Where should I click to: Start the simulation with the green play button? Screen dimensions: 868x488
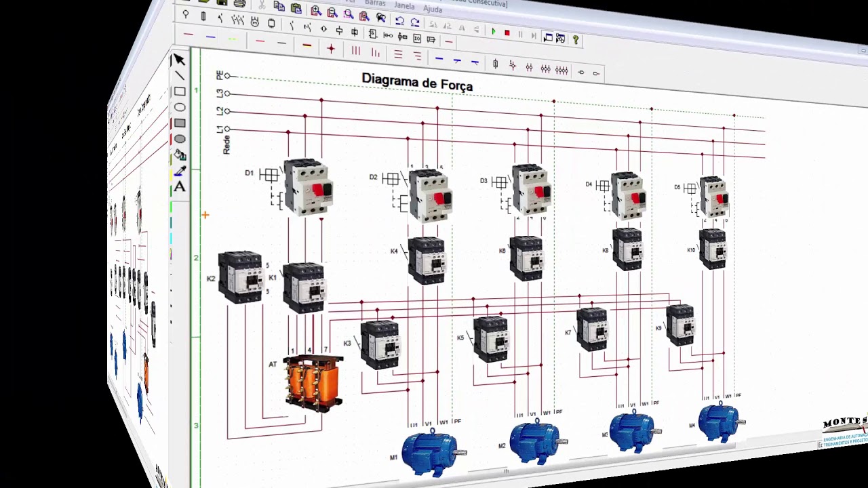point(493,32)
